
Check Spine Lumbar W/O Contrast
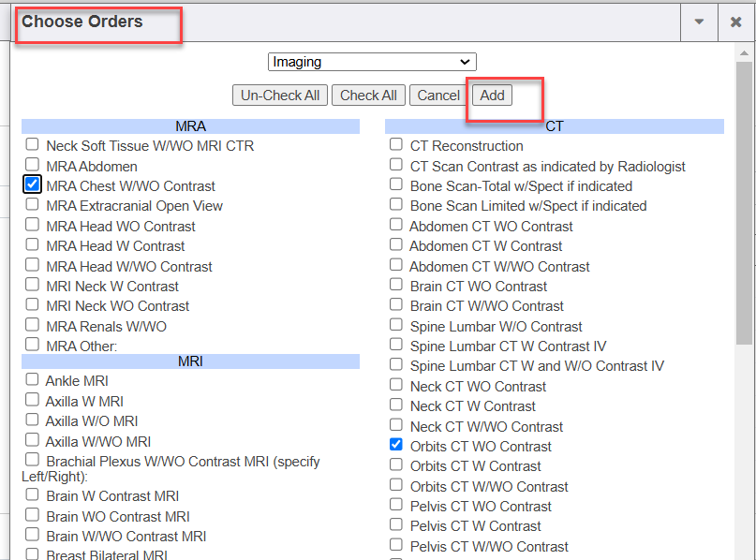[396, 325]
